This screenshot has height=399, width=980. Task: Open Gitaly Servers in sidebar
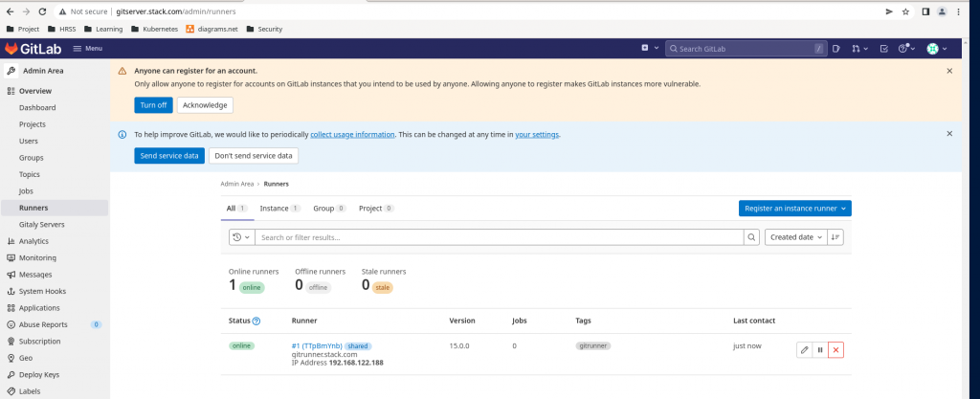coord(42,225)
